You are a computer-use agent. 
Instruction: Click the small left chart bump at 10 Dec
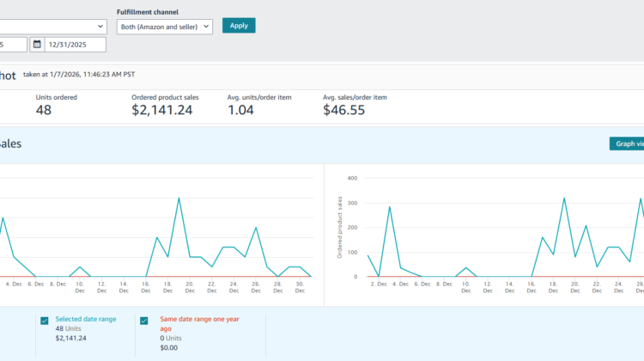point(79,267)
